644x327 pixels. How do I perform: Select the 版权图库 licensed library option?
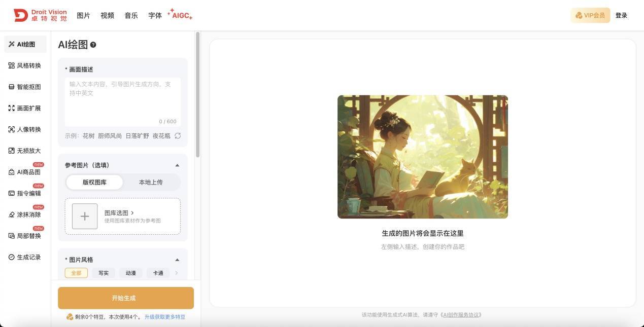(94, 182)
